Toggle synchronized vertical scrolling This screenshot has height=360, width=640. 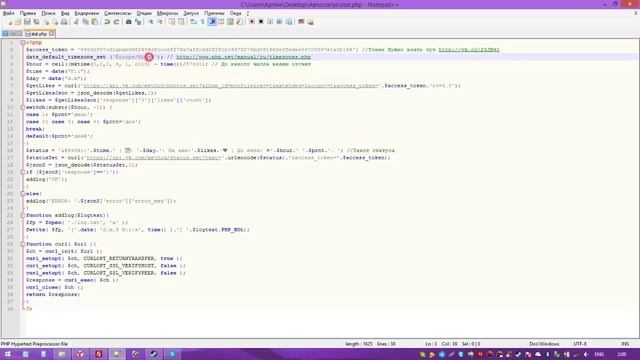[x=172, y=22]
